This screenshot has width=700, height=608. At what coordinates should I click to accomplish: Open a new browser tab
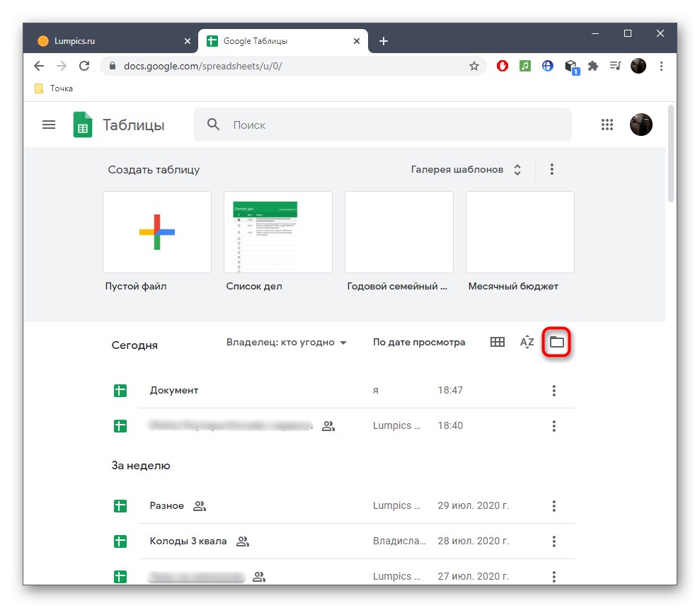click(x=383, y=41)
